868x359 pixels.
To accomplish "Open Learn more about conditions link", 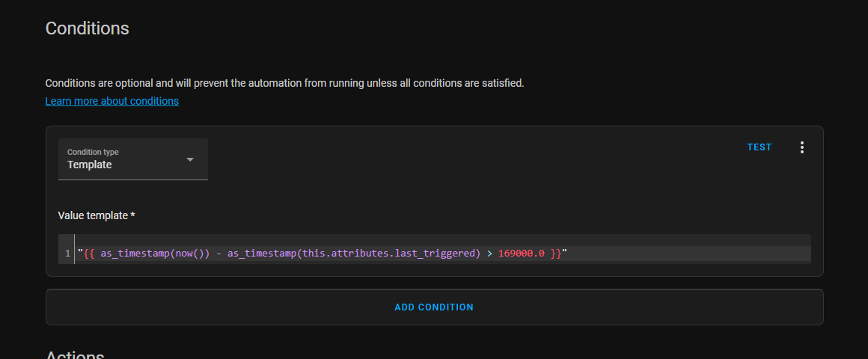I will pos(111,101).
